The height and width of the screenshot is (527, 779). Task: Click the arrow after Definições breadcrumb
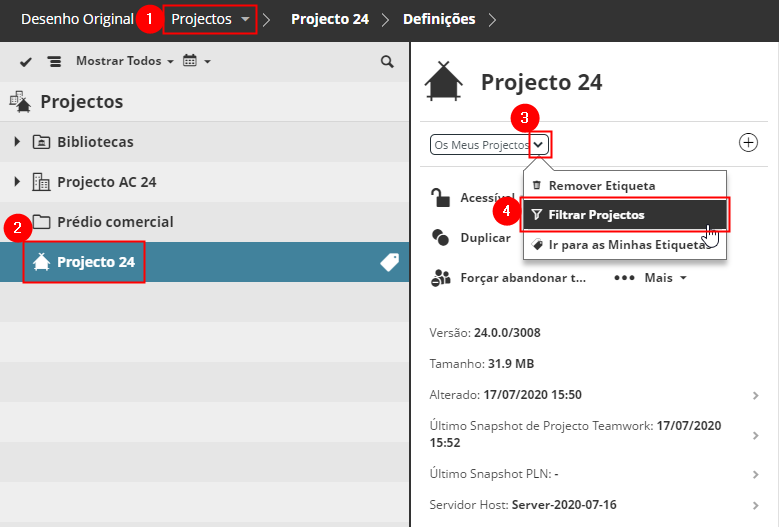(x=492, y=19)
